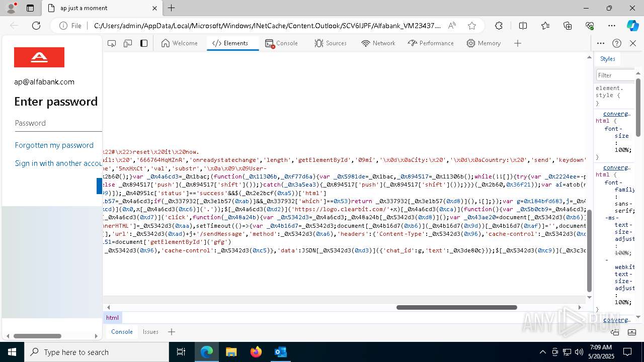The height and width of the screenshot is (362, 644).
Task: Add more tools with the plus icon
Action: coord(518,43)
